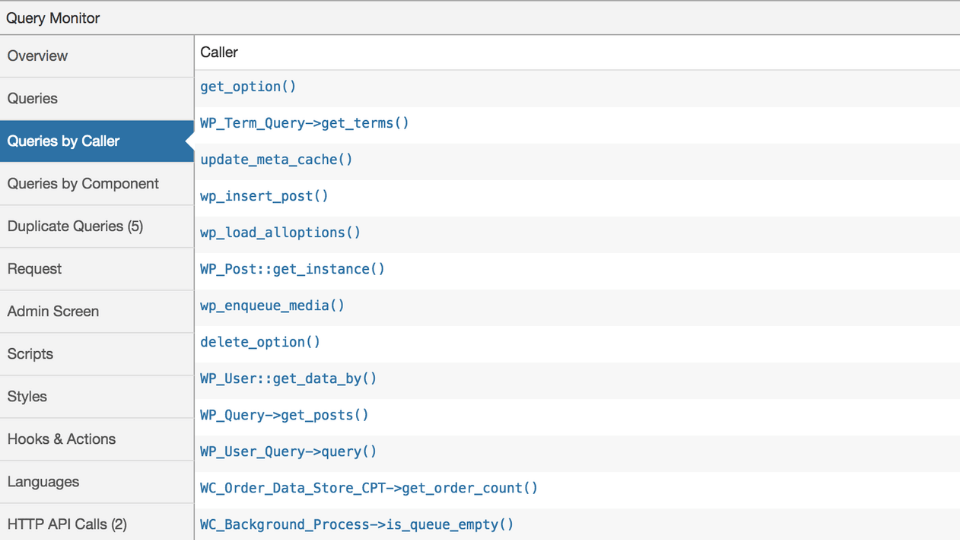
Task: Click the Query Monitor title
Action: tap(53, 18)
